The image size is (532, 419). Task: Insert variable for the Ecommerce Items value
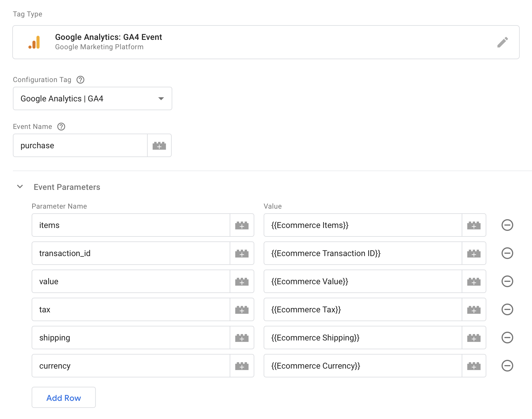coord(474,225)
